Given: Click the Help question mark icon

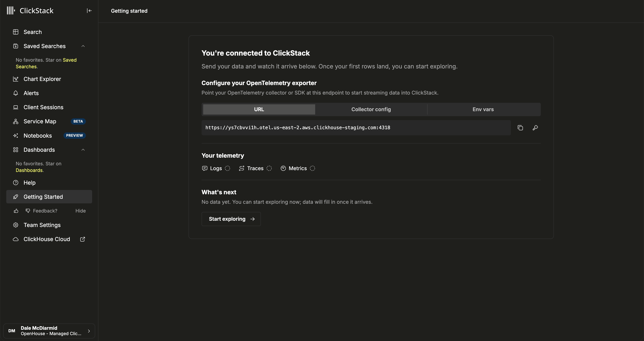Looking at the screenshot, I should pyautogui.click(x=16, y=183).
